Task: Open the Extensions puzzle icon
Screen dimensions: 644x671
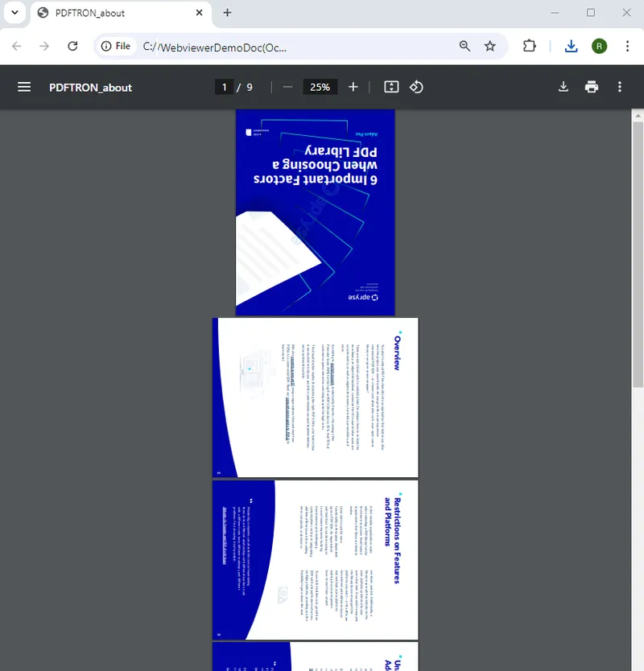Action: coord(530,46)
